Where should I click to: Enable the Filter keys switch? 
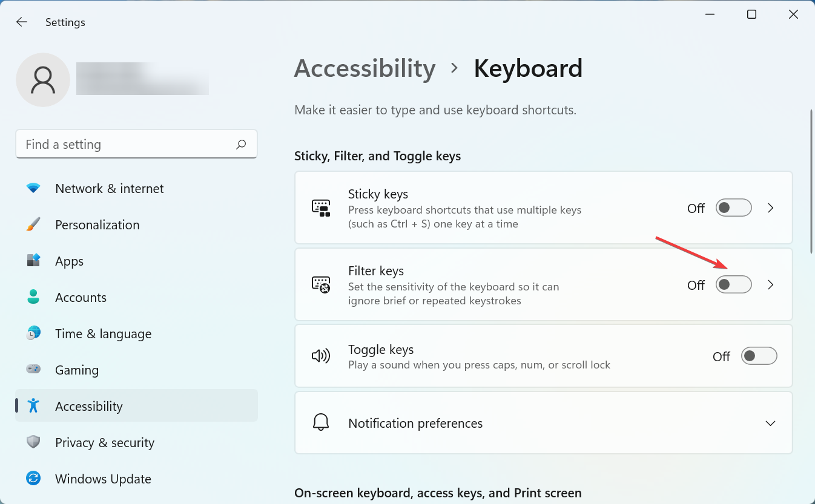(x=733, y=285)
